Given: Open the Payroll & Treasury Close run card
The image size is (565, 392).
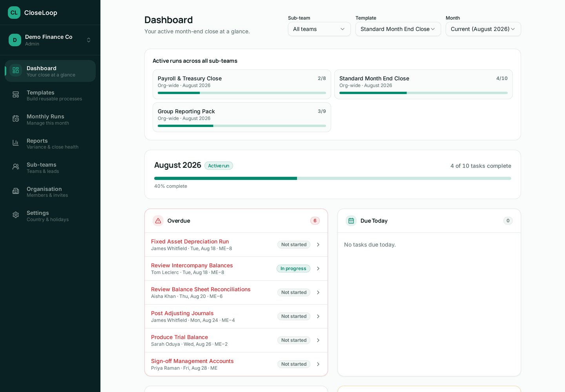Looking at the screenshot, I should [x=242, y=84].
